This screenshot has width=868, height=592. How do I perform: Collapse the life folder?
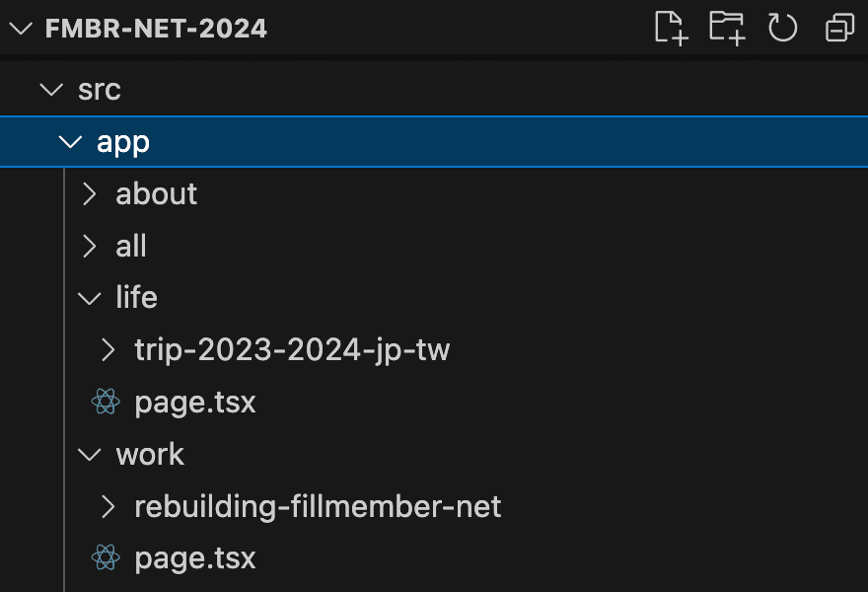coord(88,297)
